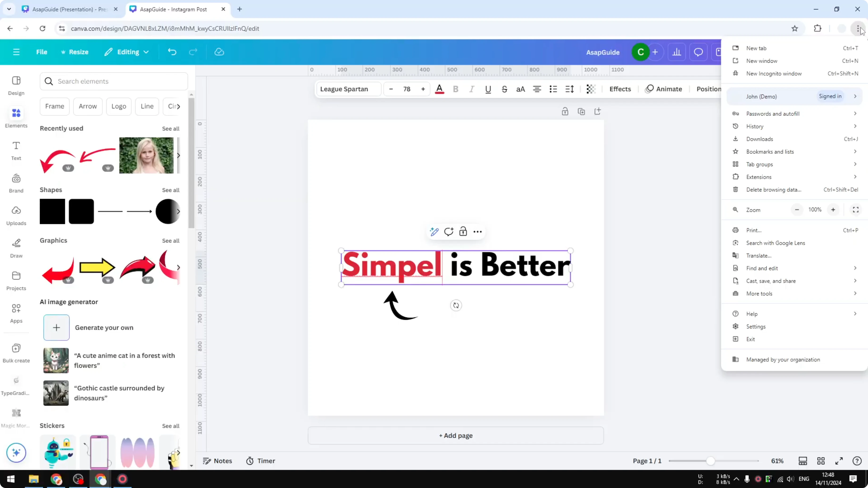The width and height of the screenshot is (868, 488).
Task: Click the Gothic castle dinosaurs thumbnail
Action: pos(56,393)
